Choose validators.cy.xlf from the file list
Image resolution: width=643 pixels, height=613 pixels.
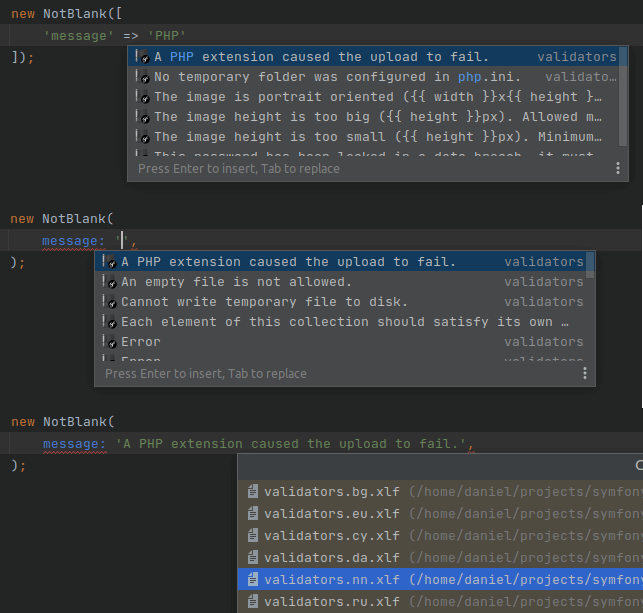[332, 536]
